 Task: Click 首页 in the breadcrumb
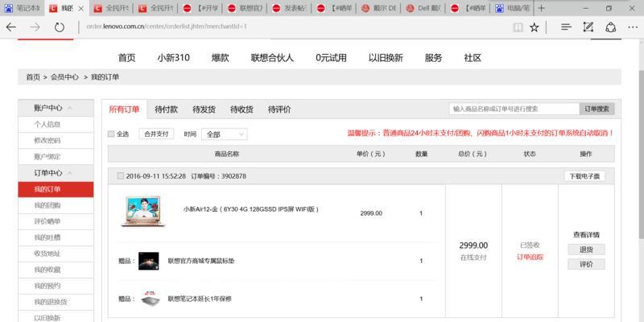[33, 76]
